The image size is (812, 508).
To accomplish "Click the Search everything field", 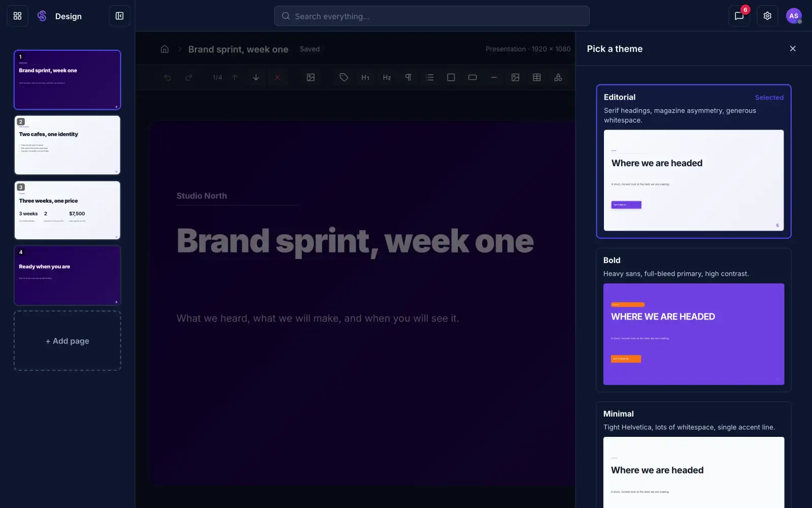I will pos(432,16).
